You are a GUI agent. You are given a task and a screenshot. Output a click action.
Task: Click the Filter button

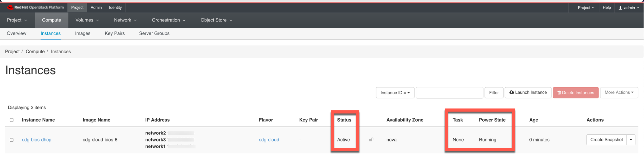pos(494,93)
